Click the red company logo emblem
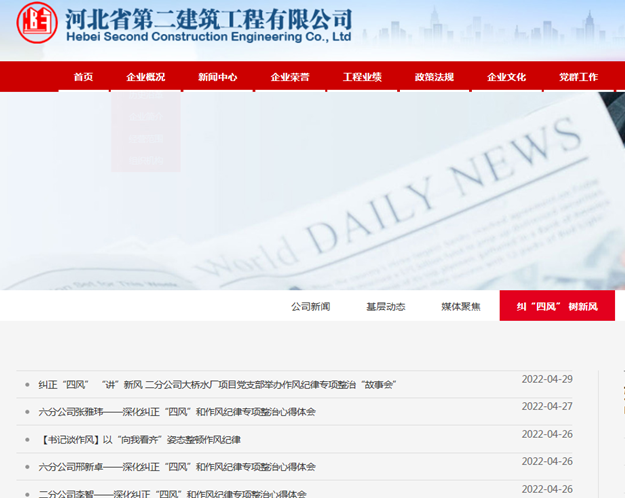The width and height of the screenshot is (625, 498). 37,23
